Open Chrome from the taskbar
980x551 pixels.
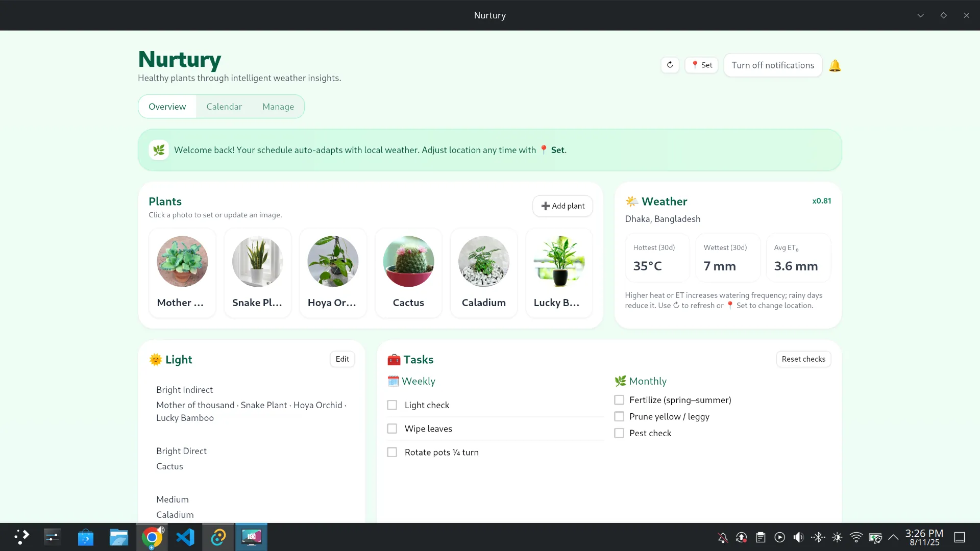pyautogui.click(x=152, y=537)
